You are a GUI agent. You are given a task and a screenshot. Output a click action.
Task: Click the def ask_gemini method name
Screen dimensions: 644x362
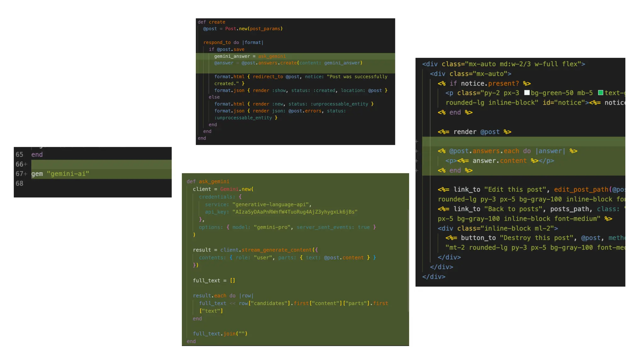click(x=214, y=181)
